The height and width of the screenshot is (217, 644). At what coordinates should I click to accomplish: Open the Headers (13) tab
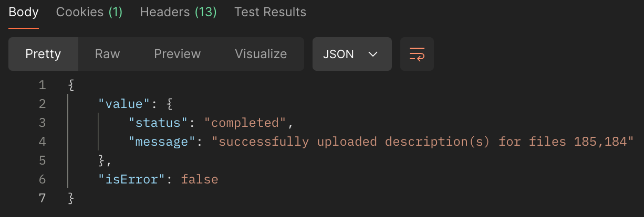pos(178,12)
